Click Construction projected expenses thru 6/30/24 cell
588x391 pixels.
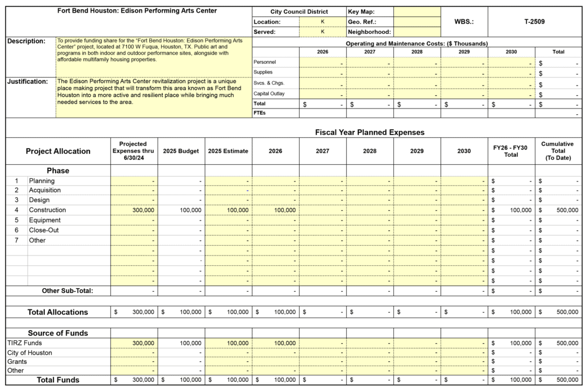134,210
